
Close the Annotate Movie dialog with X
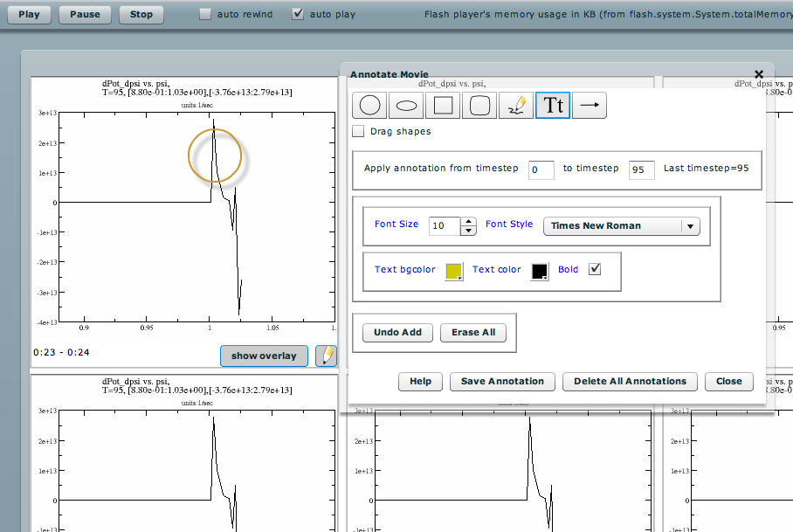click(759, 74)
